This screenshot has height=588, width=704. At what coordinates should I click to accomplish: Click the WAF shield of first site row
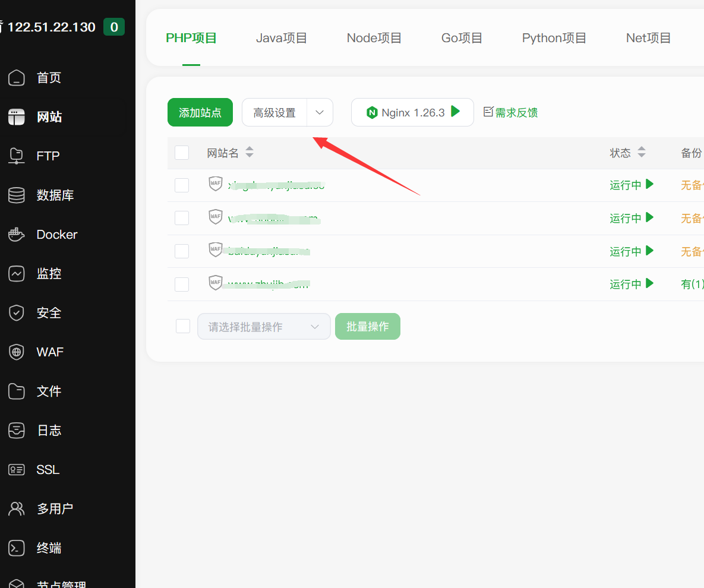tap(216, 183)
